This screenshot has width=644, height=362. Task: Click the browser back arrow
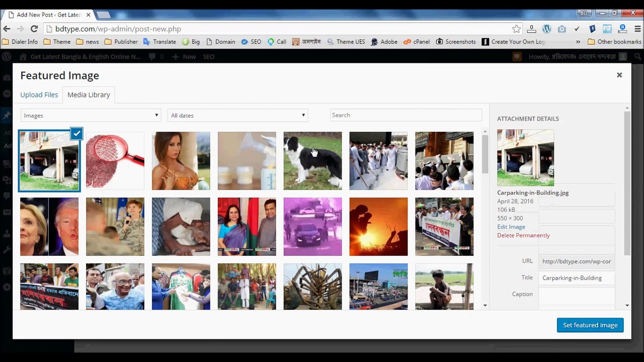click(x=7, y=29)
